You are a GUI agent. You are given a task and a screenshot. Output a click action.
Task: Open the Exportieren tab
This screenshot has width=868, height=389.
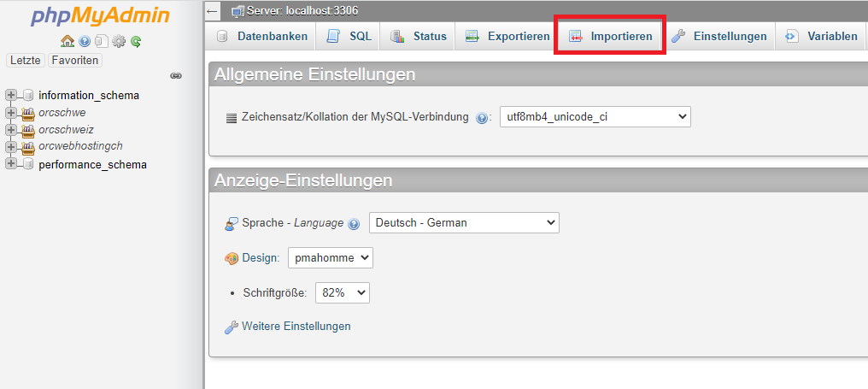[508, 37]
